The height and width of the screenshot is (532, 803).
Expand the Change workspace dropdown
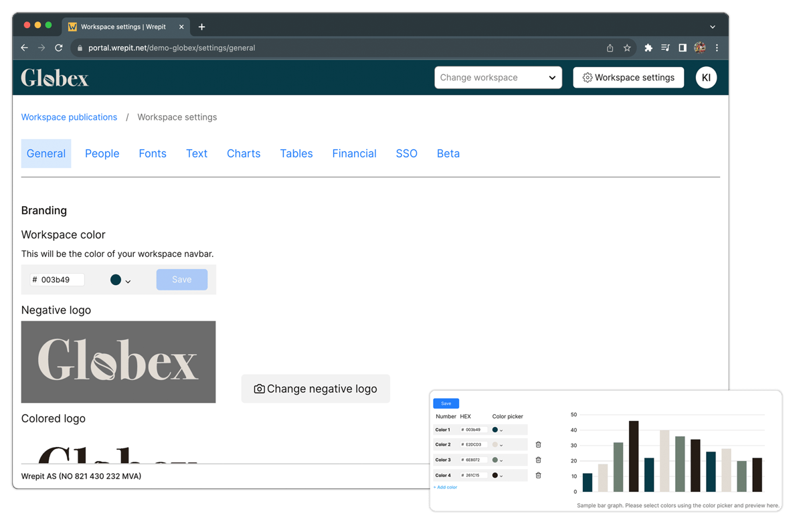coord(498,78)
